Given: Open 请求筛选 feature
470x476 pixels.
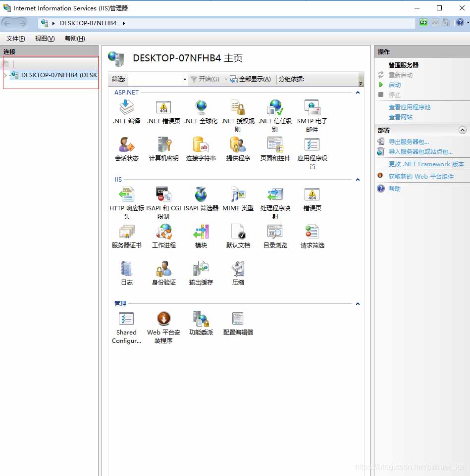Looking at the screenshot, I should [313, 236].
